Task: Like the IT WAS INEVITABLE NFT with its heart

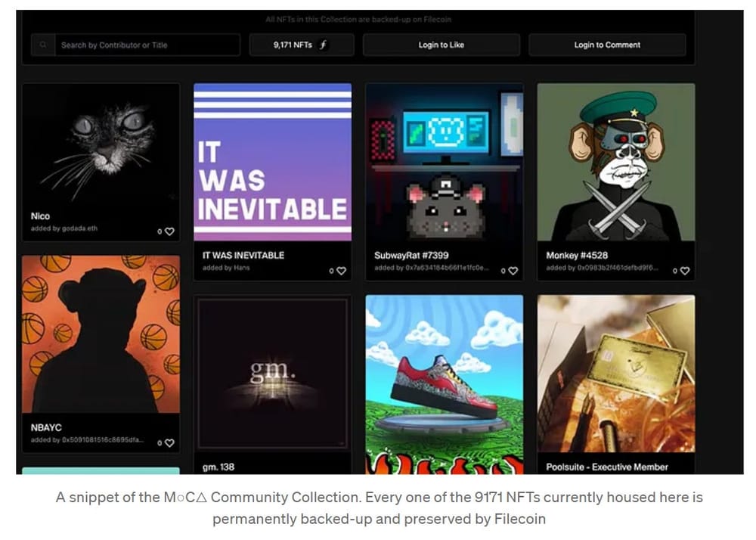Action: (x=342, y=271)
